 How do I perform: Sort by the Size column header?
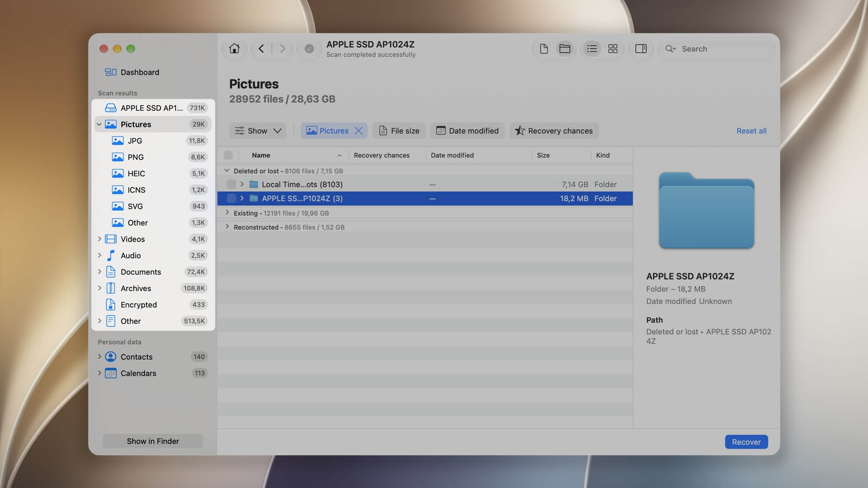(543, 155)
